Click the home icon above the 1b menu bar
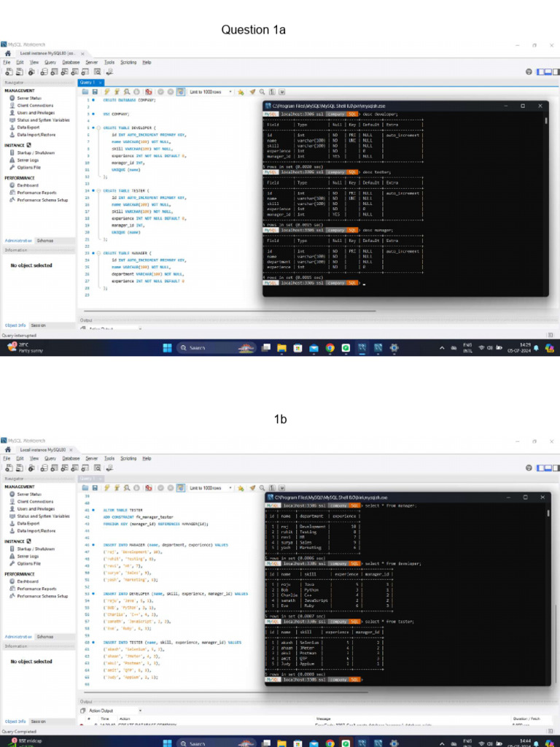 pyautogui.click(x=7, y=450)
